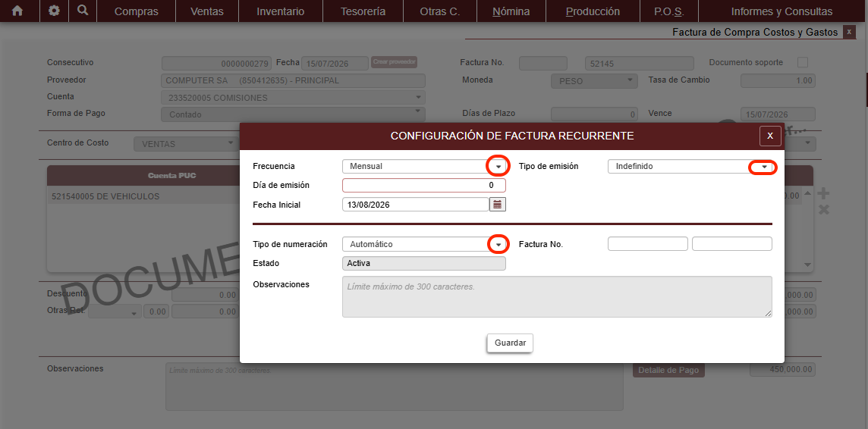Click the Consecutivo field 0000000279

pyautogui.click(x=217, y=64)
